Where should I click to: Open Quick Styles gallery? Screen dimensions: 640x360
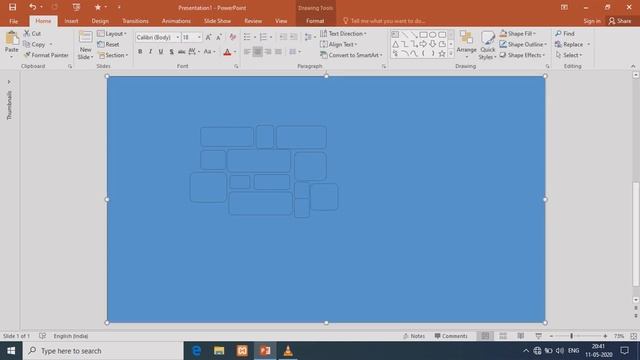click(x=487, y=45)
